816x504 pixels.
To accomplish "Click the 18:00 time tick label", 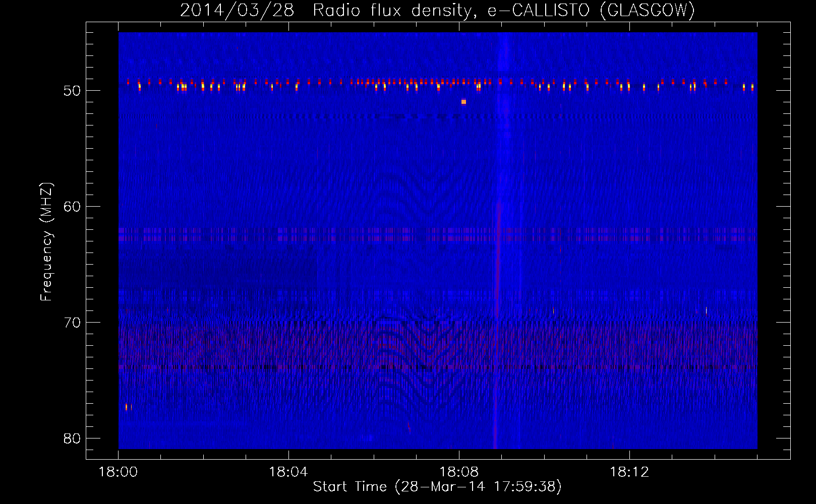I will (x=118, y=472).
